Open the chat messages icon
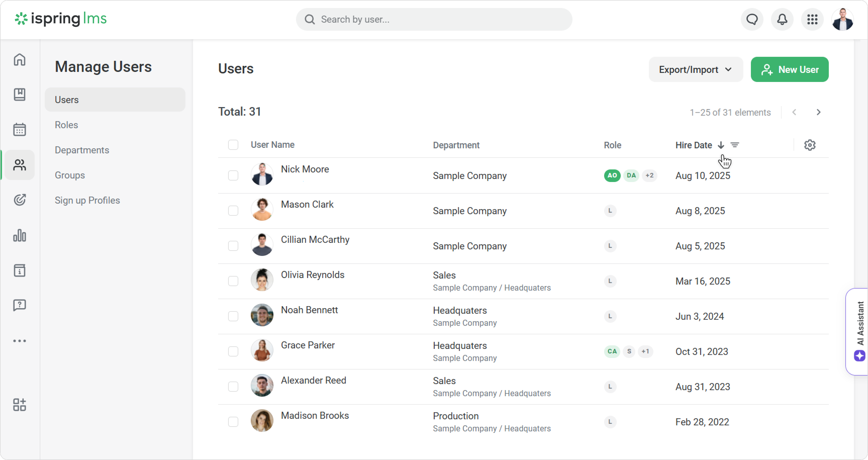This screenshot has width=868, height=460. [x=752, y=19]
